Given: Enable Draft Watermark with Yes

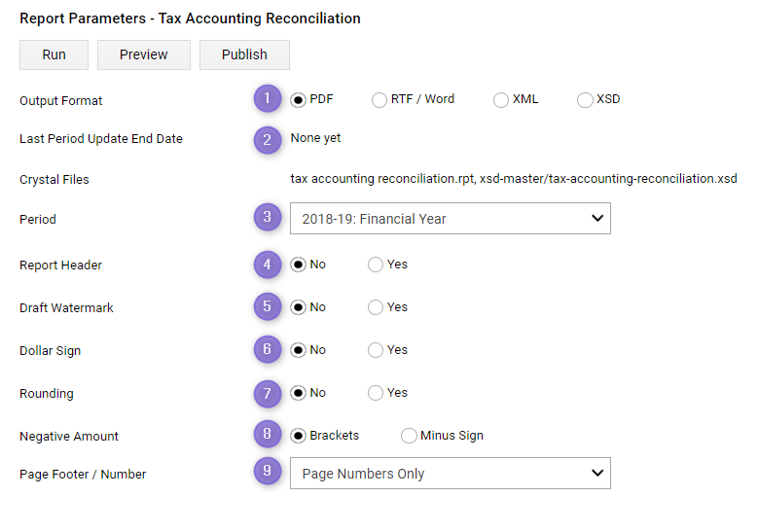Looking at the screenshot, I should (376, 307).
